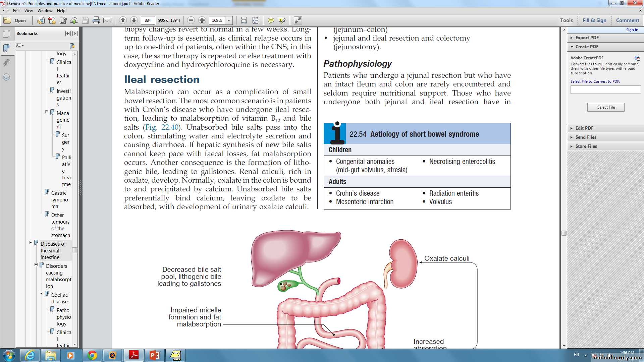This screenshot has height=362, width=644.
Task: Follow the Fig. 22.40 link
Action: (x=162, y=127)
